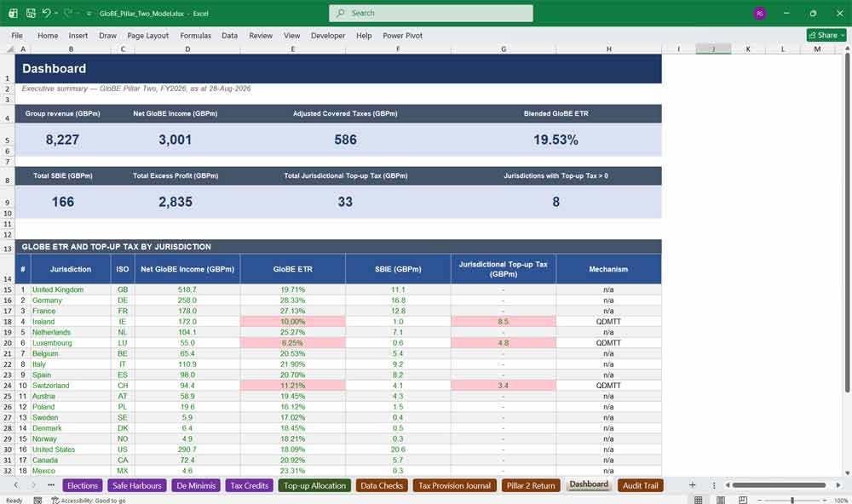Switch to Page Layout view
The image size is (852, 504).
[x=721, y=500]
